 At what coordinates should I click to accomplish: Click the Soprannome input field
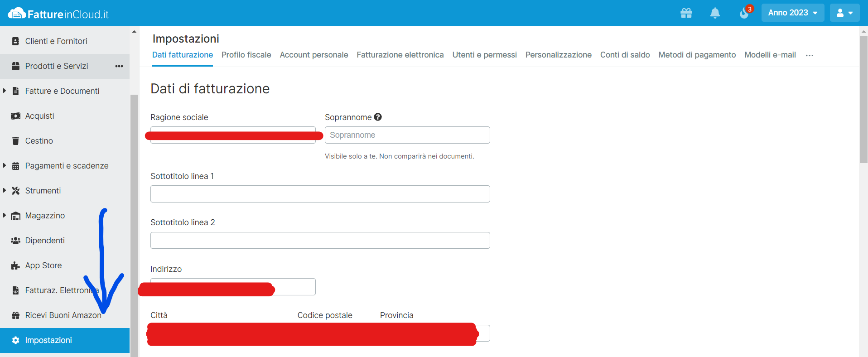(407, 135)
